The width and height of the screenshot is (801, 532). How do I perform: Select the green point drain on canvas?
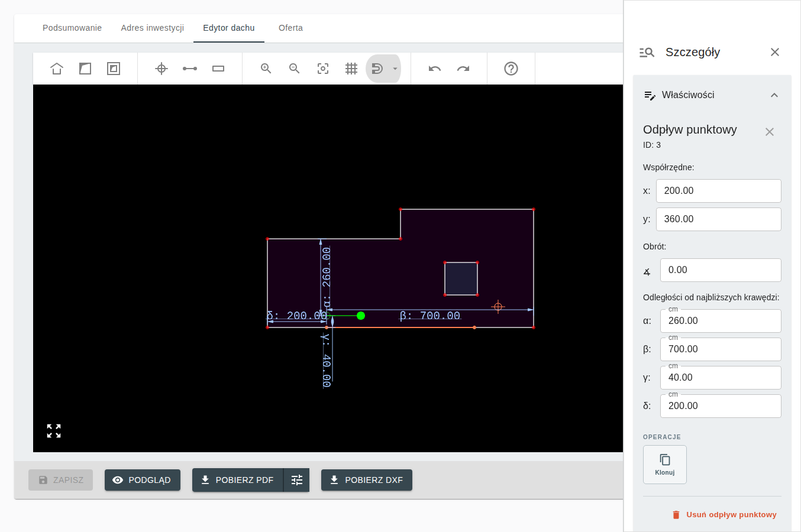tap(361, 316)
